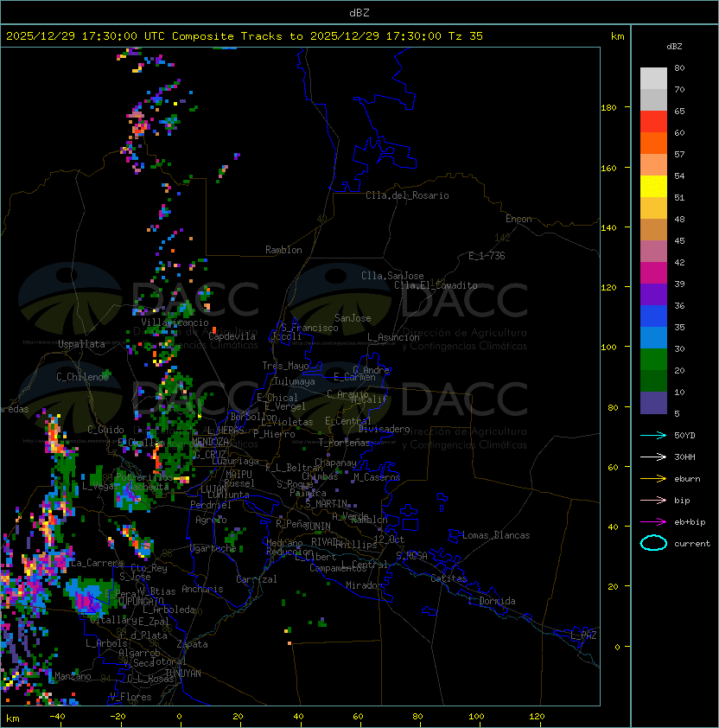Click the 'L_PAZ' map label
This screenshot has height=728, width=719.
pos(583,635)
